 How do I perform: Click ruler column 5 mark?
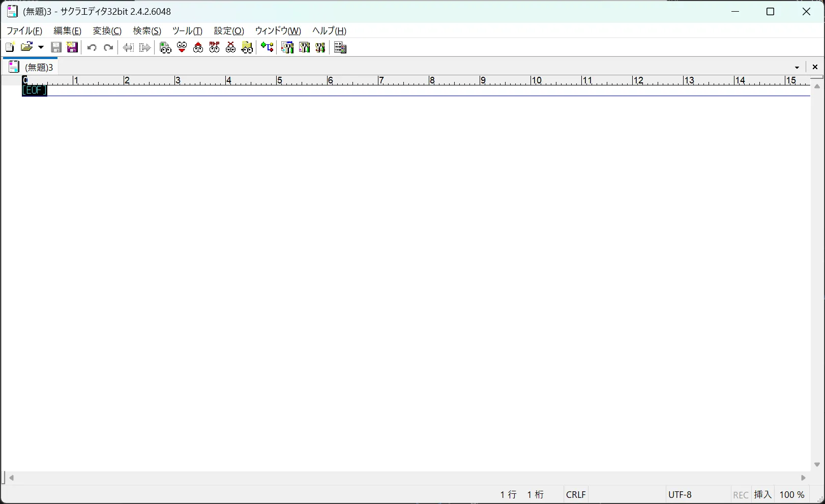tap(279, 80)
